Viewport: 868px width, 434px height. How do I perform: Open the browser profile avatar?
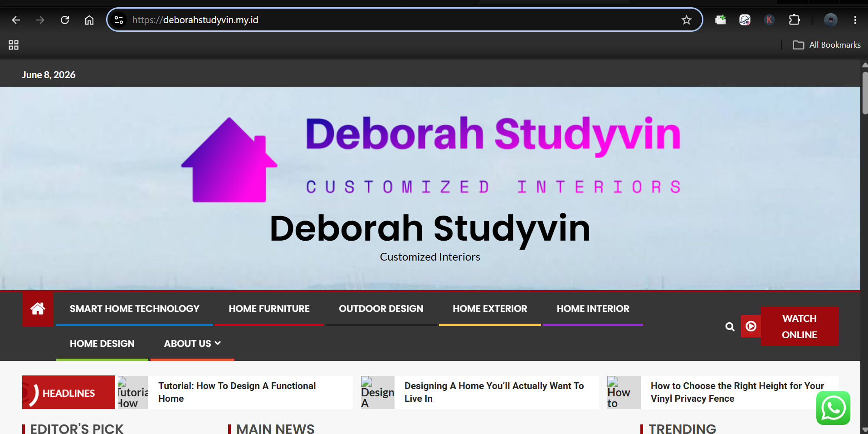click(831, 20)
